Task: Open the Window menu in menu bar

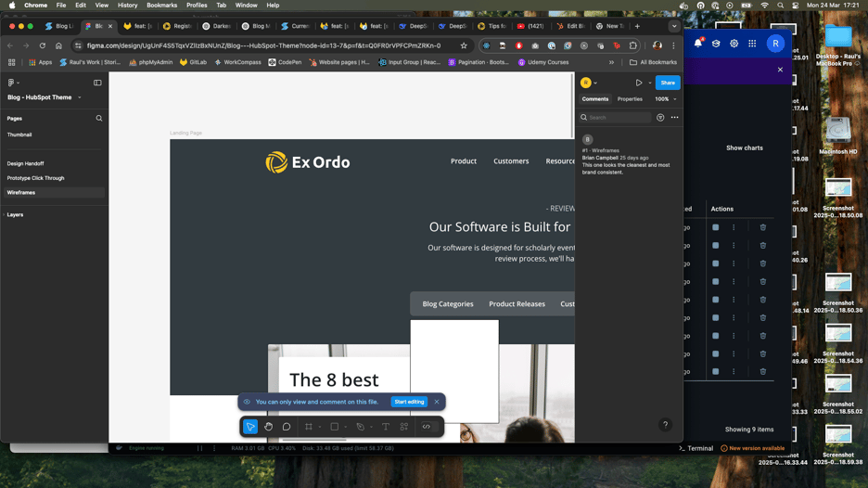Action: 246,5
